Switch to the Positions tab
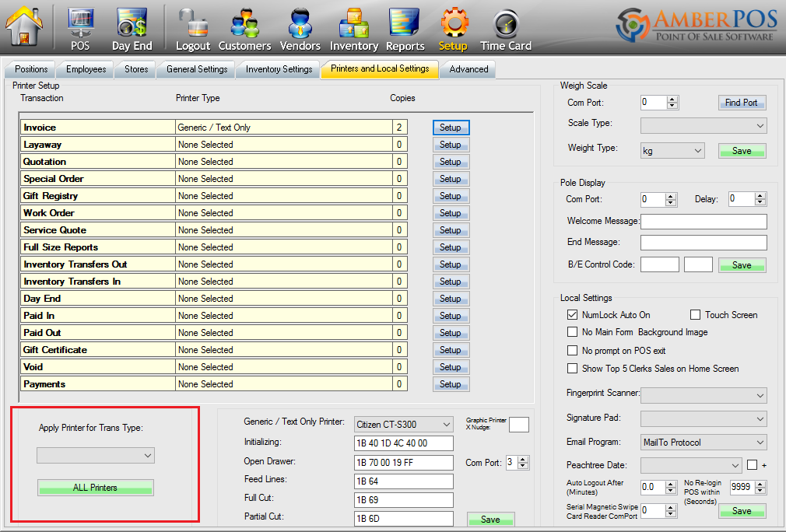Screen dimensions: 786x532 [x=31, y=69]
